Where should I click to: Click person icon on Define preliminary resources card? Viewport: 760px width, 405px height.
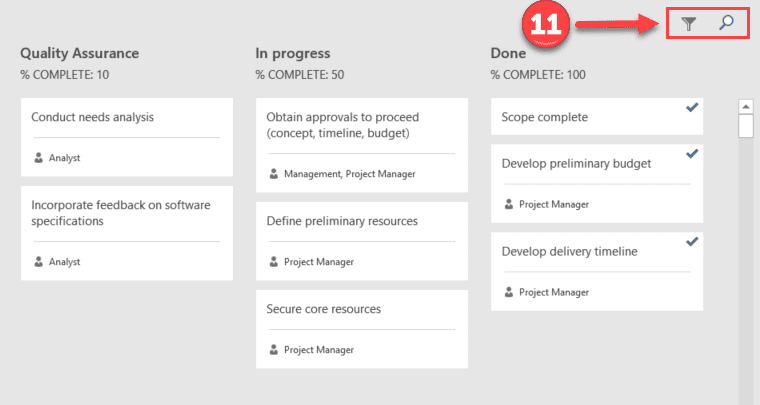[273, 262]
